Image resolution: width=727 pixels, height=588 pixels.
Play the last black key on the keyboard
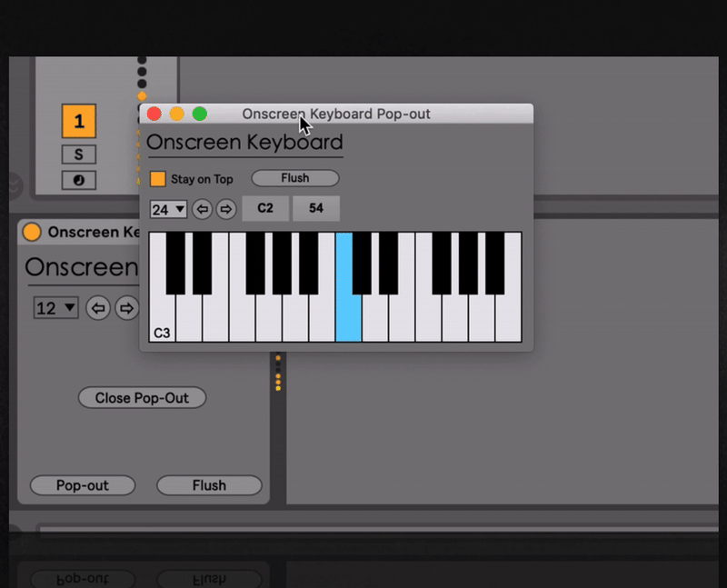[494, 264]
